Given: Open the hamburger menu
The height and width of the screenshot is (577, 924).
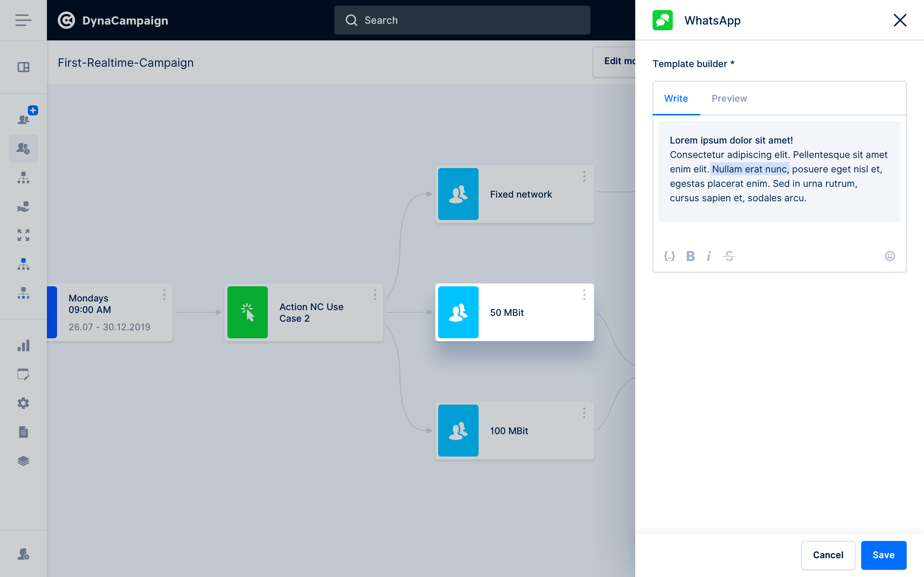Looking at the screenshot, I should 23,20.
